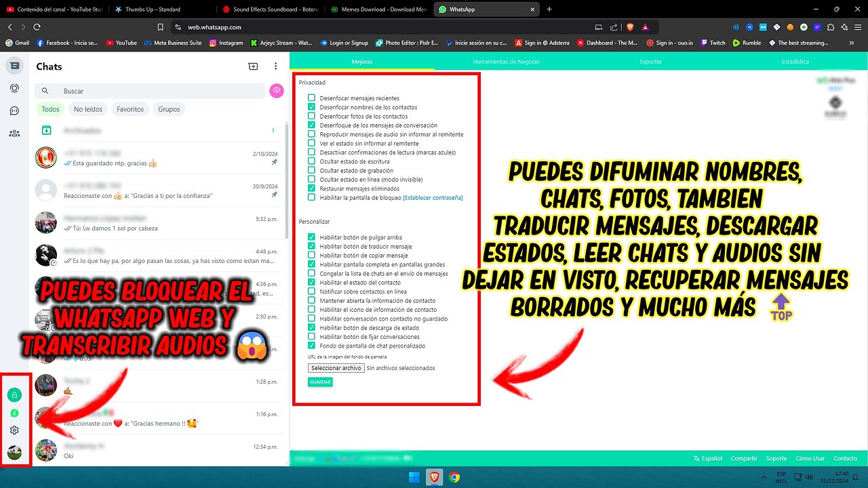868x488 pixels.
Task: Check 'Desactivar confirmaciones de lectura' box
Action: click(x=311, y=152)
